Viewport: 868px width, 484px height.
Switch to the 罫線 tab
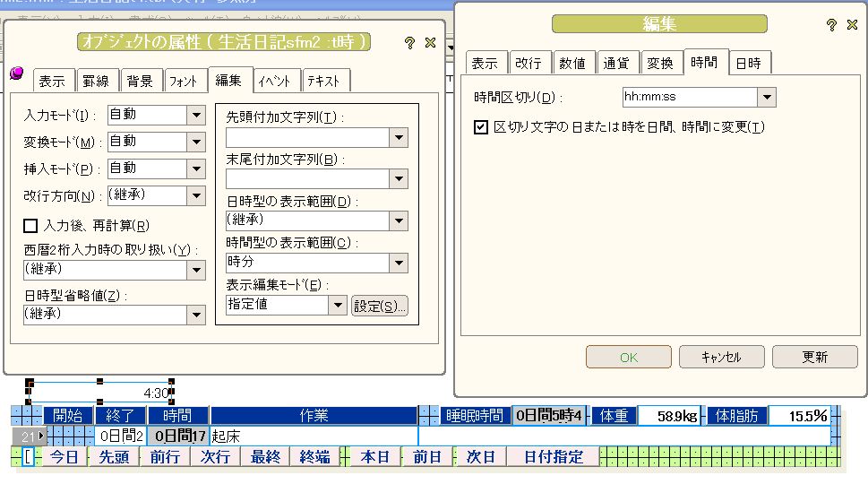(x=96, y=81)
